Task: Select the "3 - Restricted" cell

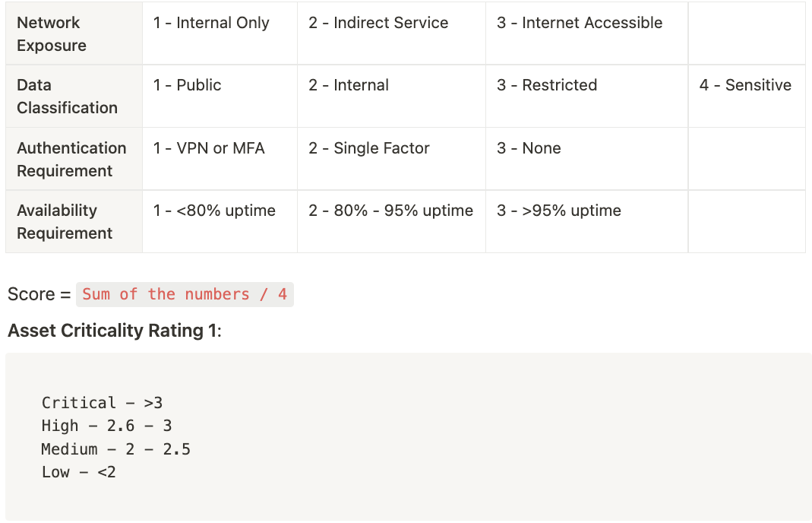Action: pos(547,85)
